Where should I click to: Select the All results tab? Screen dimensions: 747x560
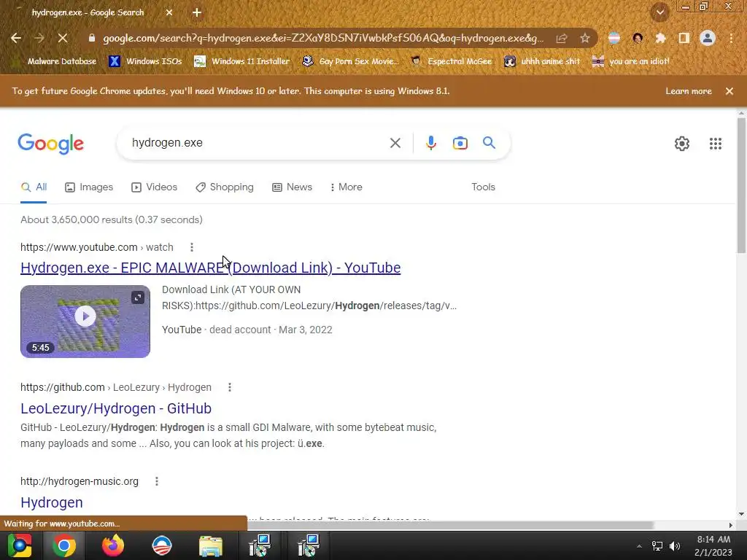point(34,187)
